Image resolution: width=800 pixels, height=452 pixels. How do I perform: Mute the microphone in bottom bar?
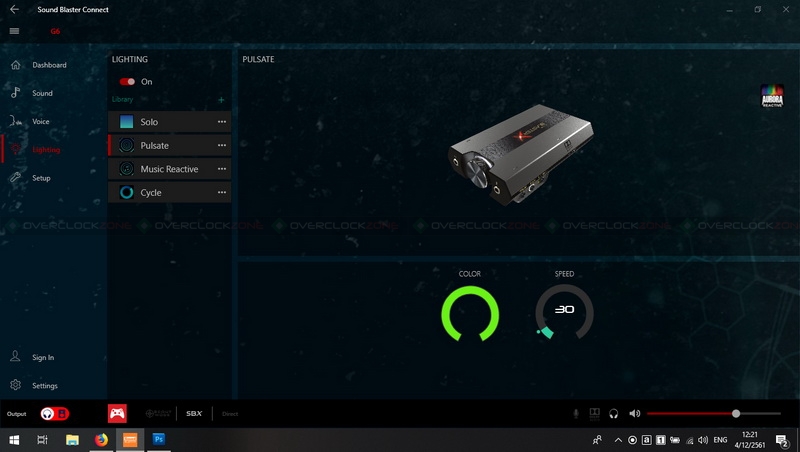point(576,414)
